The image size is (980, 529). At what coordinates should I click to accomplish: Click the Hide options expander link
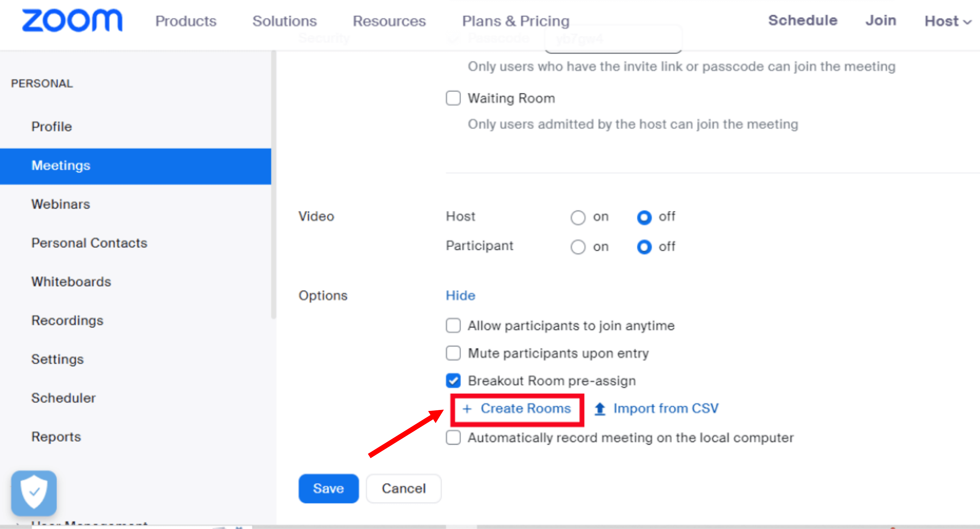460,294
